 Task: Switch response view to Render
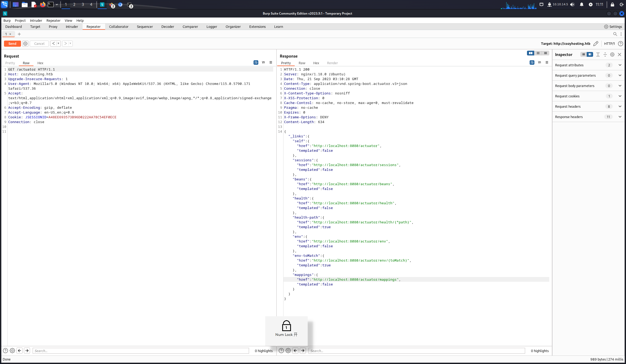pyautogui.click(x=332, y=63)
